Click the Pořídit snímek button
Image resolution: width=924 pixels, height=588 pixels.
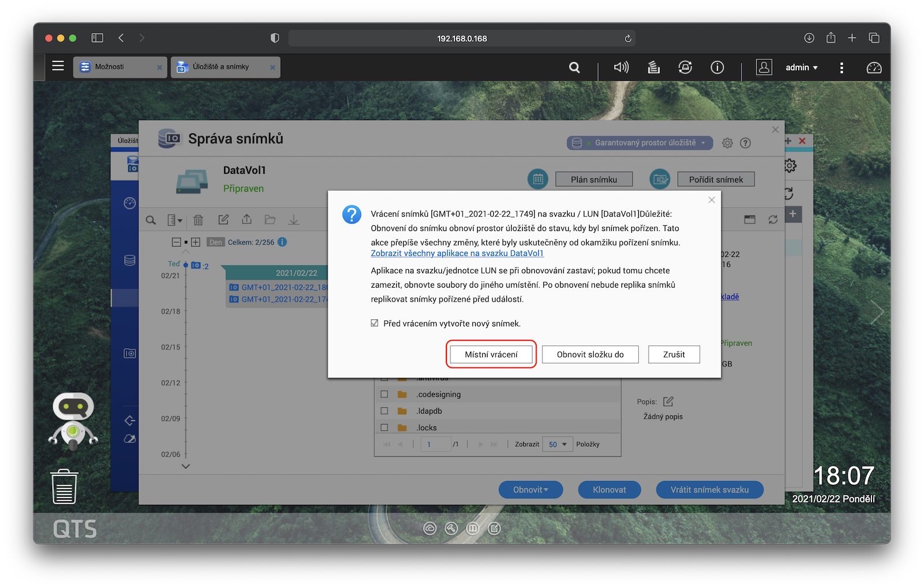[716, 179]
